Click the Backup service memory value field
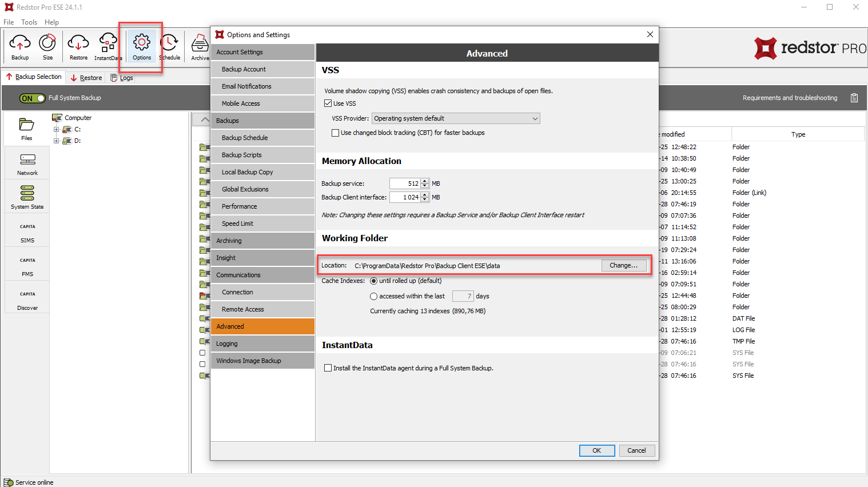Image resolution: width=868 pixels, height=487 pixels. click(405, 183)
